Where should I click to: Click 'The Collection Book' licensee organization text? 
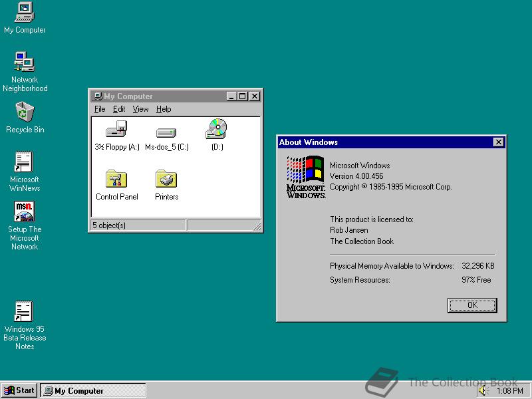pyautogui.click(x=362, y=241)
